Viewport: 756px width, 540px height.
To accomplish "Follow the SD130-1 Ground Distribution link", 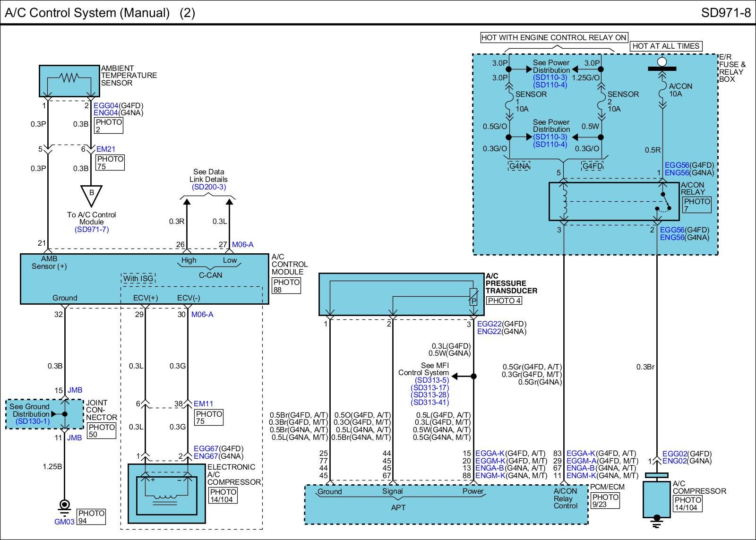I will pos(32,421).
